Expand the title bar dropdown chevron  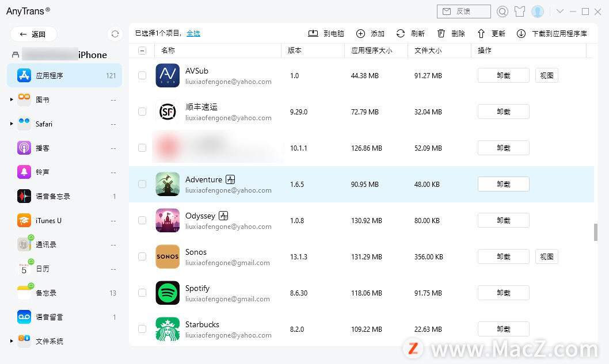[559, 12]
